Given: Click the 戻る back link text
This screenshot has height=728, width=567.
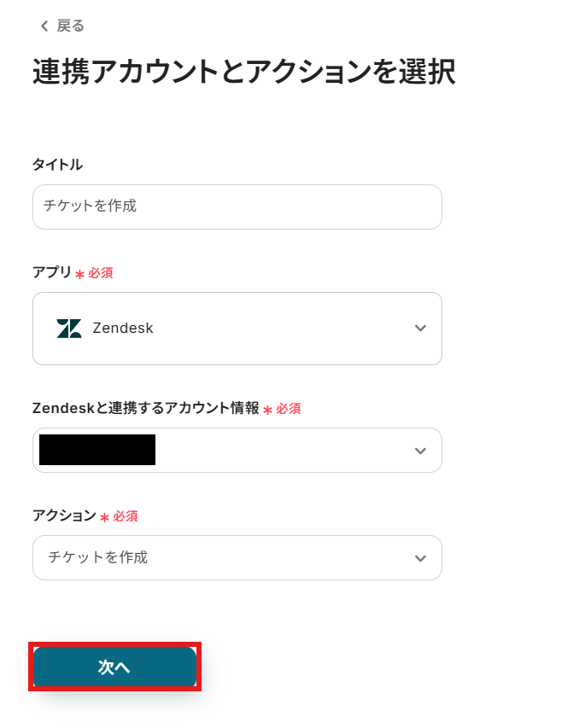Looking at the screenshot, I should pos(71,26).
